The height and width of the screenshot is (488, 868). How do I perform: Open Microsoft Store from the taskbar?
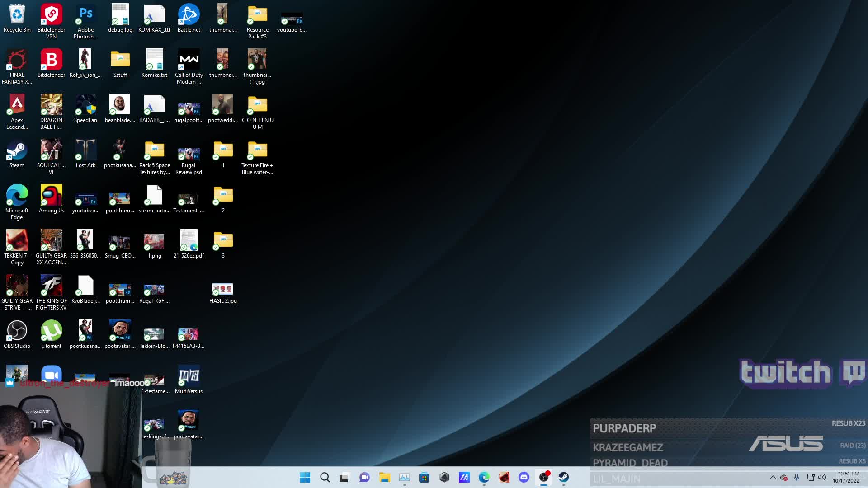click(424, 477)
